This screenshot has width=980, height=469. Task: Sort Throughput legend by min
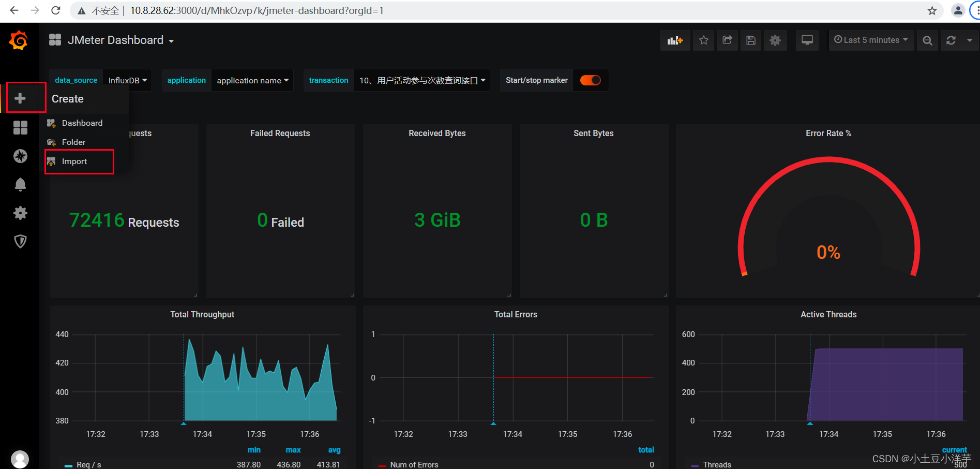[x=254, y=450]
